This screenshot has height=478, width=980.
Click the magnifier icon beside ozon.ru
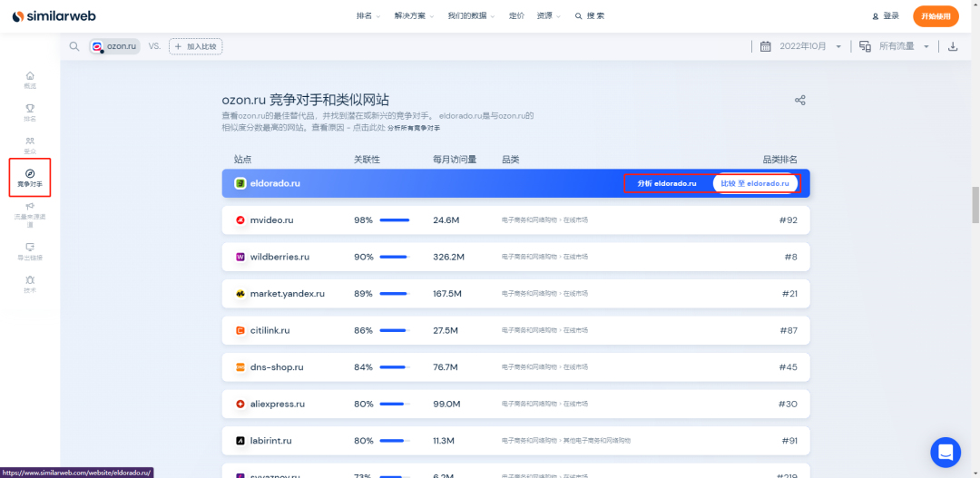click(74, 46)
